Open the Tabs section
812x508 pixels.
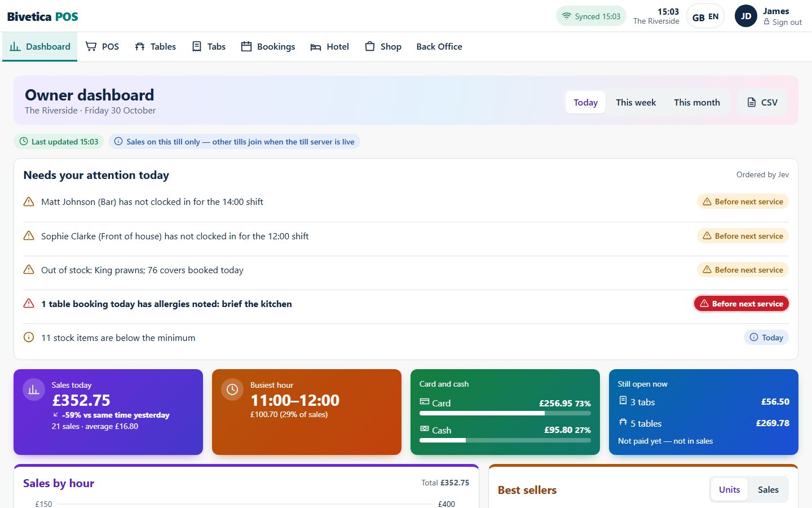pyautogui.click(x=209, y=47)
